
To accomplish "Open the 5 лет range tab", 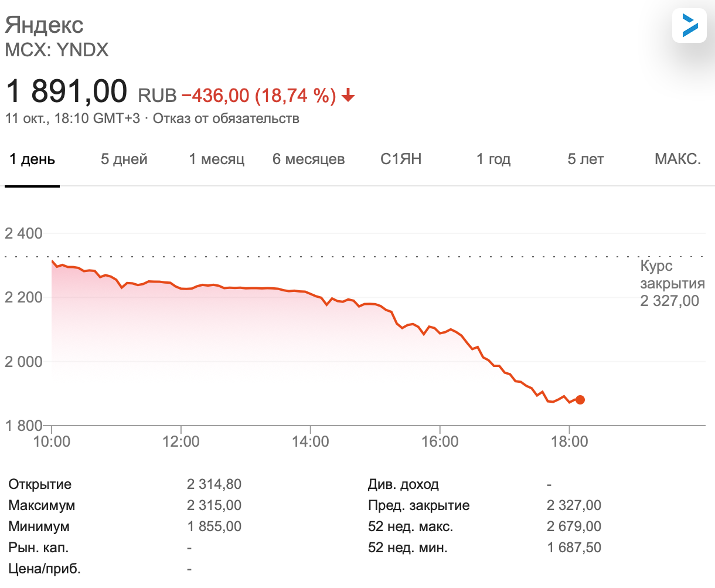I will click(x=585, y=159).
